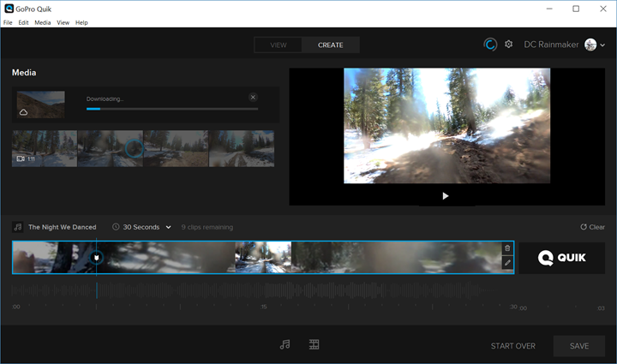Click the GoPro Quik app logo in title bar
This screenshot has width=617, height=364.
point(9,9)
